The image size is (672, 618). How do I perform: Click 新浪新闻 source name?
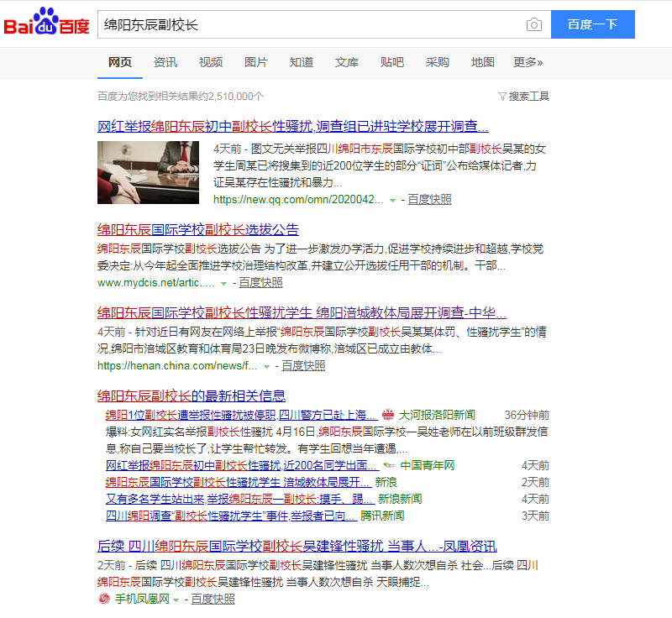tap(400, 499)
